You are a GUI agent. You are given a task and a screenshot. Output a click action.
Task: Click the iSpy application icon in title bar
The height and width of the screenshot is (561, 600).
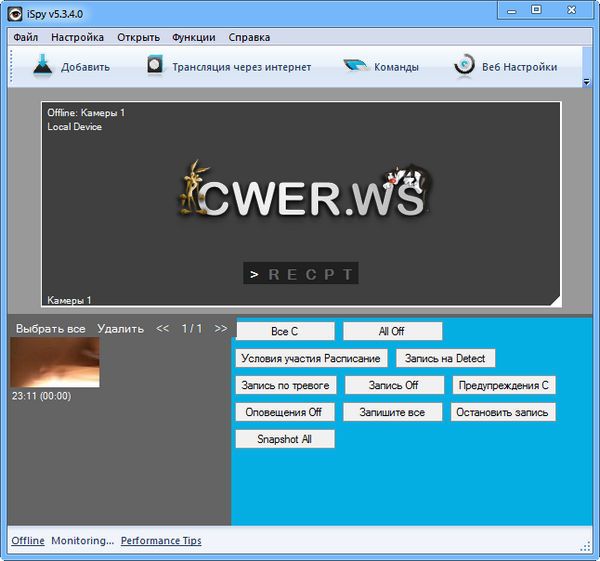click(x=14, y=12)
